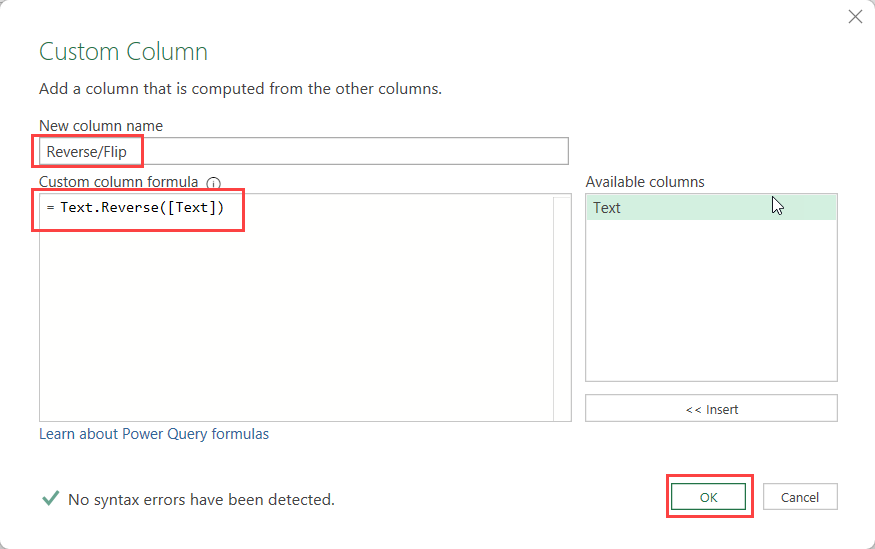Click the Available columns label
Image resolution: width=875 pixels, height=549 pixels.
point(645,182)
